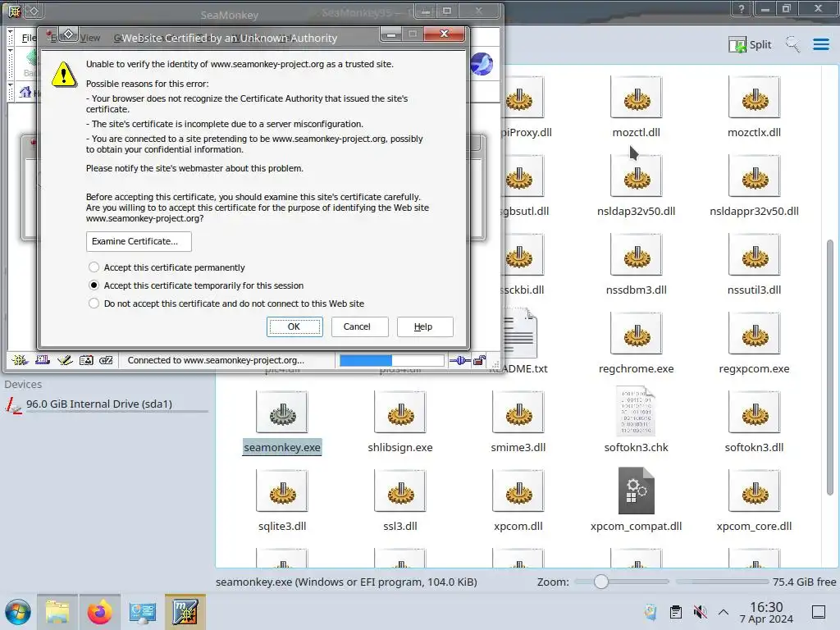Open the View menu in SeaMonkey window
Viewport: 840px width, 630px height.
coord(90,38)
